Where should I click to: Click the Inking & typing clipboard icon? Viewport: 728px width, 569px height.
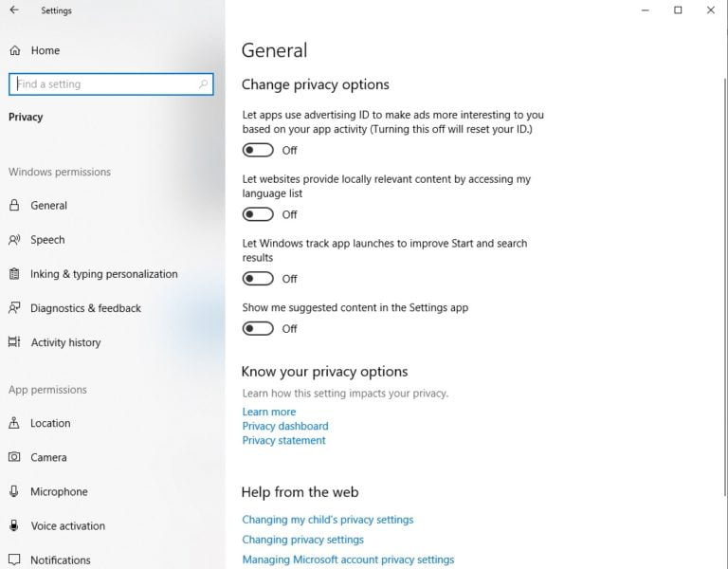[14, 273]
